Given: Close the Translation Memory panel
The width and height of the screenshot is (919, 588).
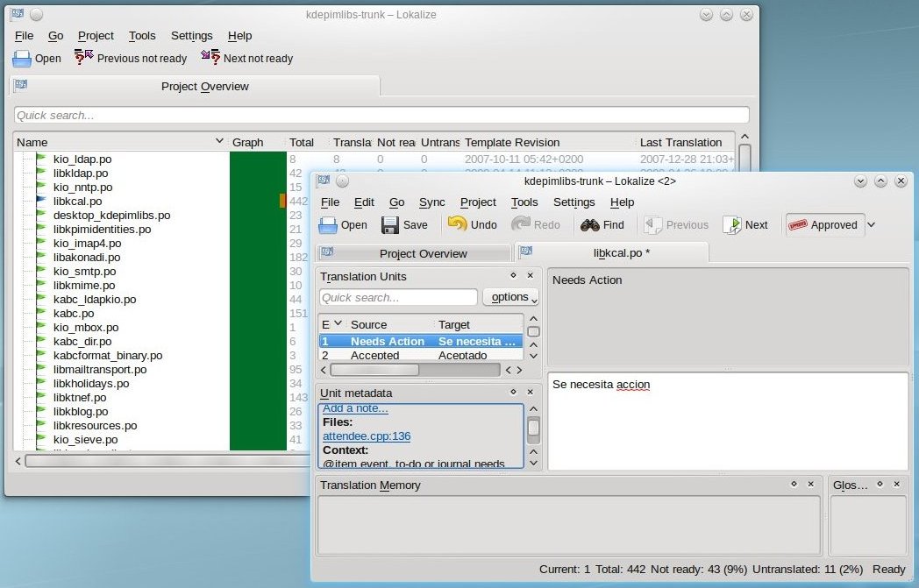Looking at the screenshot, I should point(810,484).
